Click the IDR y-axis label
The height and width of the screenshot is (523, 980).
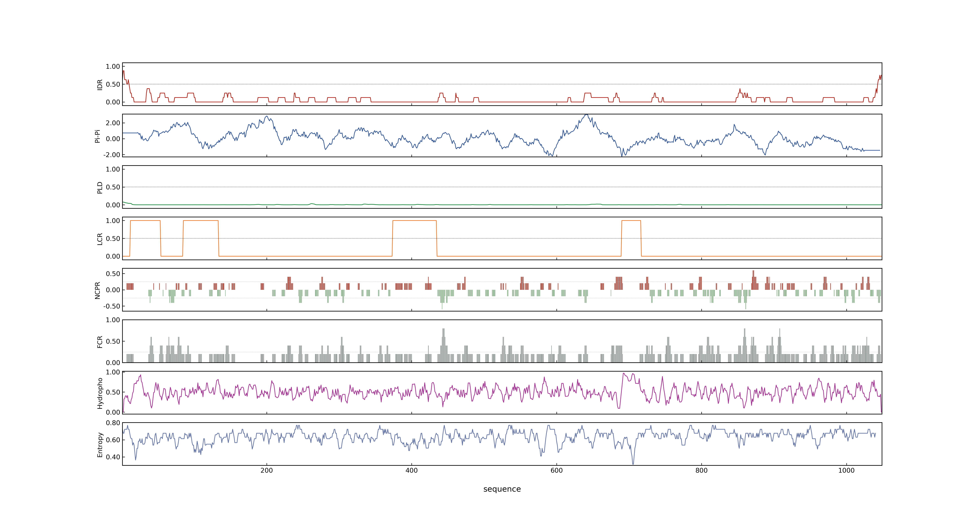100,85
